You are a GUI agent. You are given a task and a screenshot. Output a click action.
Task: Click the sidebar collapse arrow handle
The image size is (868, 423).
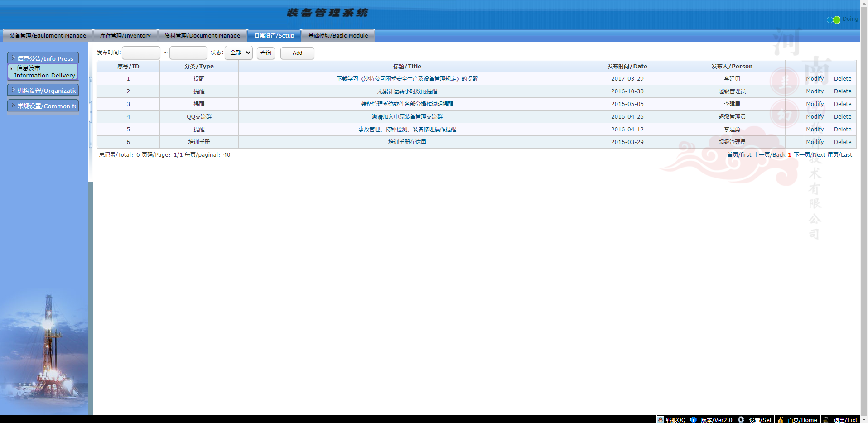91,112
